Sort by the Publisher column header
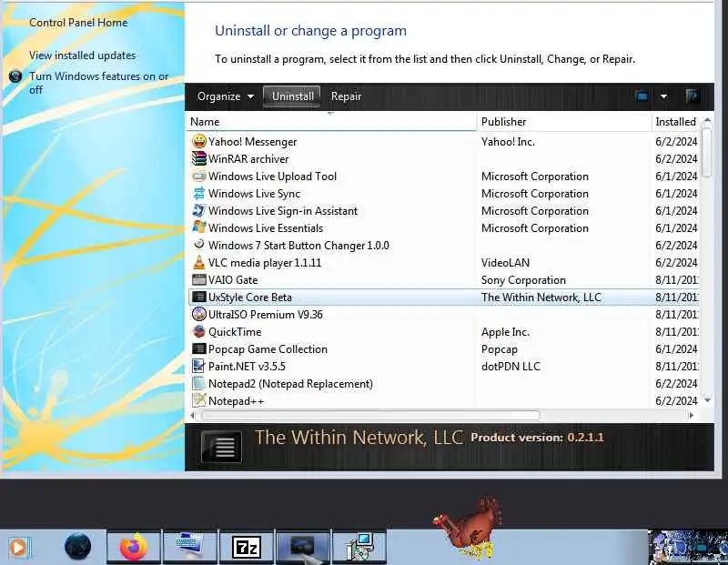 [x=564, y=122]
